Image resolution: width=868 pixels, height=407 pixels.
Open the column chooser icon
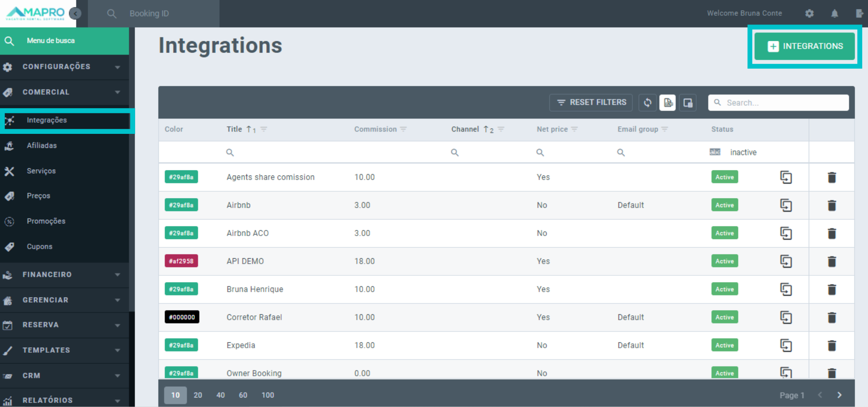tap(688, 103)
